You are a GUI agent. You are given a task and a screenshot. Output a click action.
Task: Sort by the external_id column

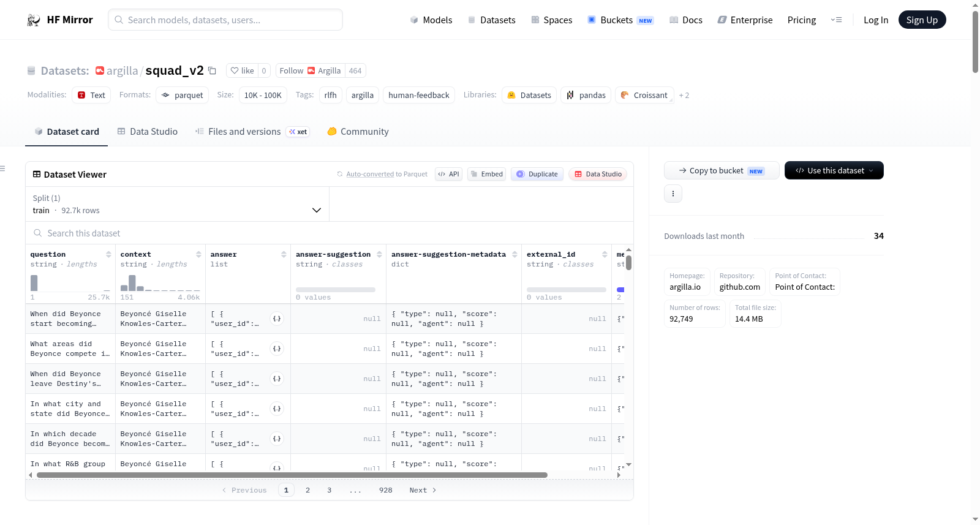[605, 254]
